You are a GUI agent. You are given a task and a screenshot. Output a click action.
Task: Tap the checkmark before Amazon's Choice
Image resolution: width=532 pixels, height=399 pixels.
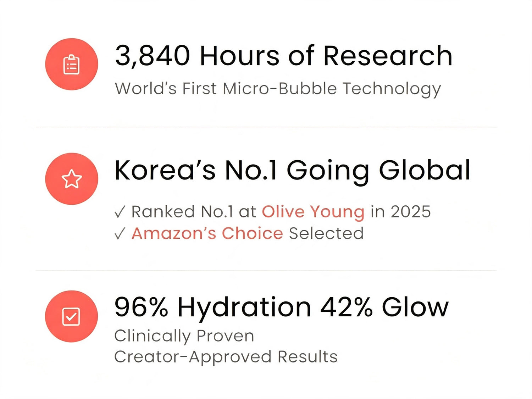(x=120, y=234)
